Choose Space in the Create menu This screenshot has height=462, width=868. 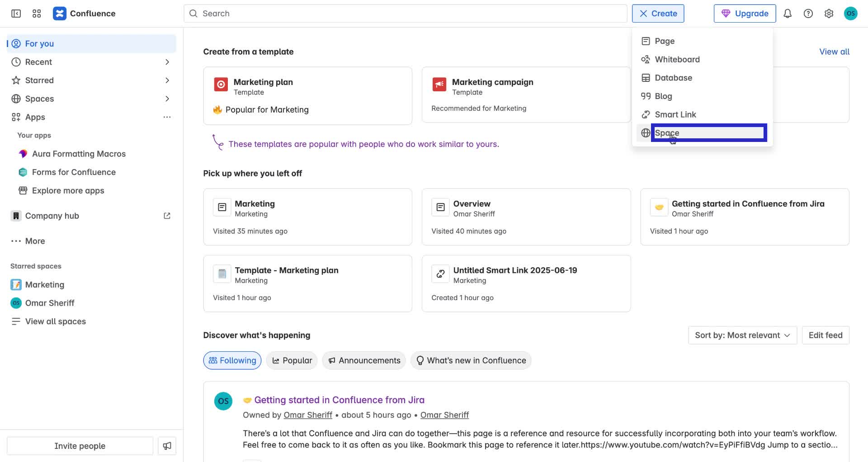pyautogui.click(x=667, y=133)
